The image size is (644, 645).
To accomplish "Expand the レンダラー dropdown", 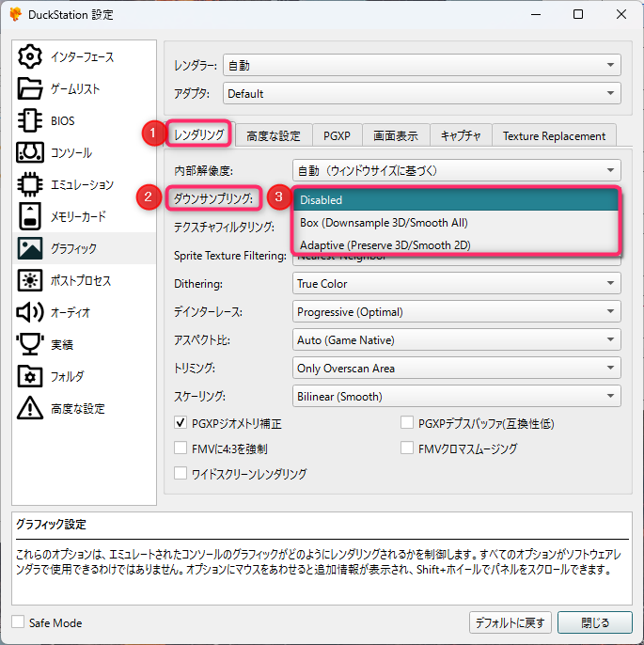I will pyautogui.click(x=421, y=66).
